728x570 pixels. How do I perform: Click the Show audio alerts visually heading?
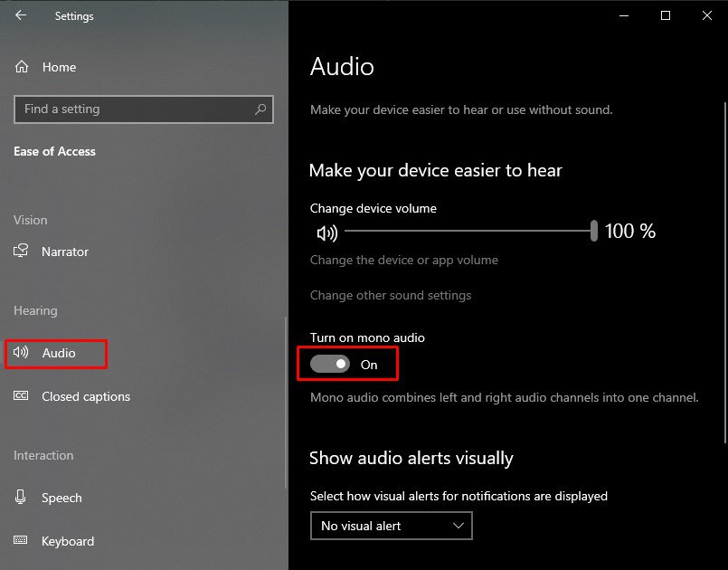[x=411, y=458]
